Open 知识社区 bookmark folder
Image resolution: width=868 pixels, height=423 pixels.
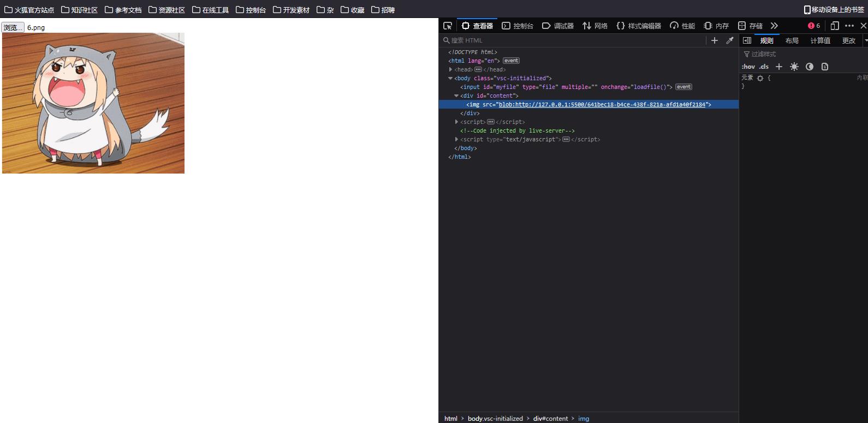coord(80,10)
